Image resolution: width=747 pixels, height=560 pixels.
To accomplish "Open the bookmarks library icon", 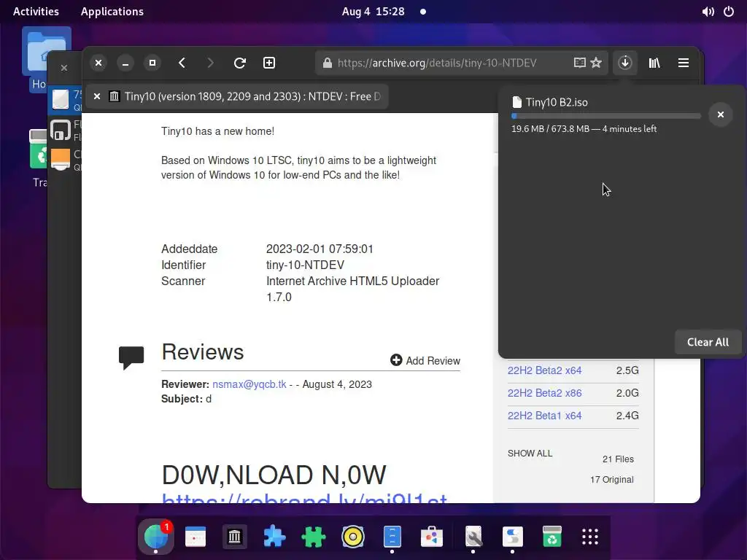I will (654, 63).
